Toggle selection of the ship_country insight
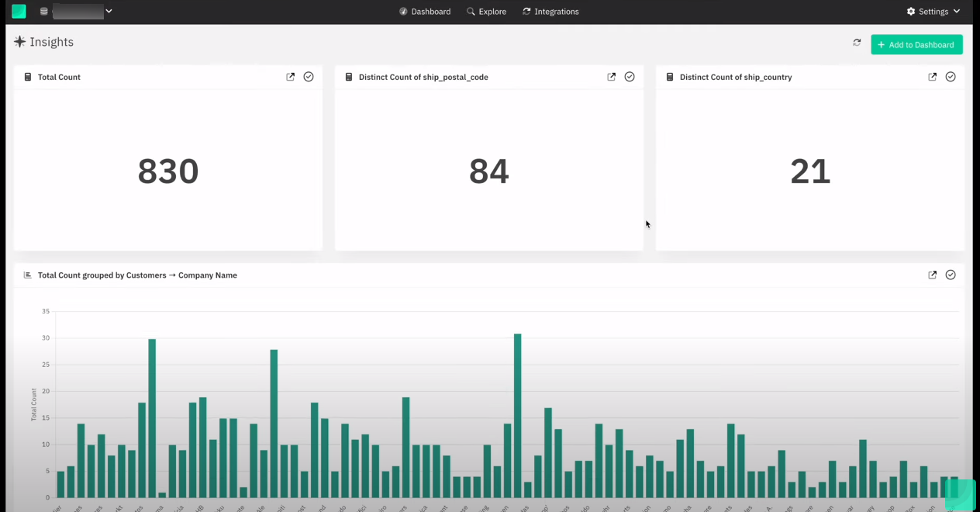Screen dimensions: 980x512 (950, 77)
